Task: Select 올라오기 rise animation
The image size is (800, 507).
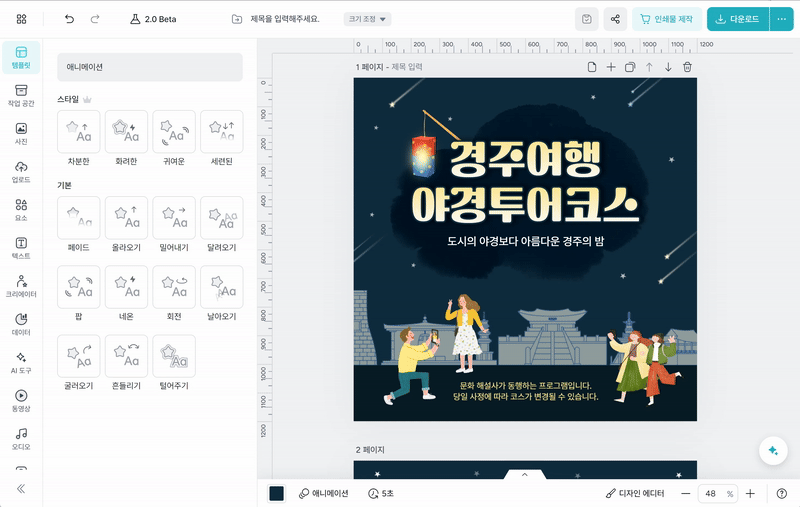Action: 126,218
